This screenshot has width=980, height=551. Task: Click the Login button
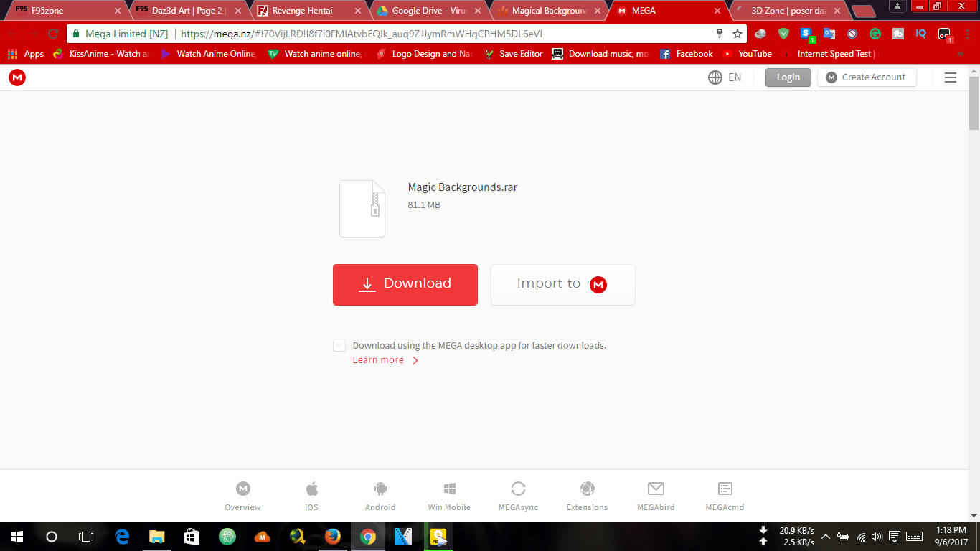tap(788, 77)
